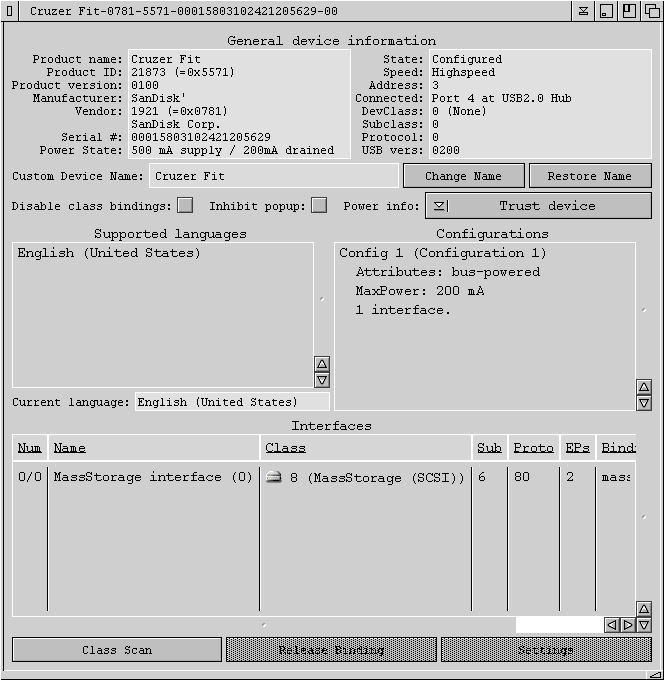This screenshot has height=680, width=664.
Task: Click up arrow of Configurations list
Action: click(x=643, y=387)
